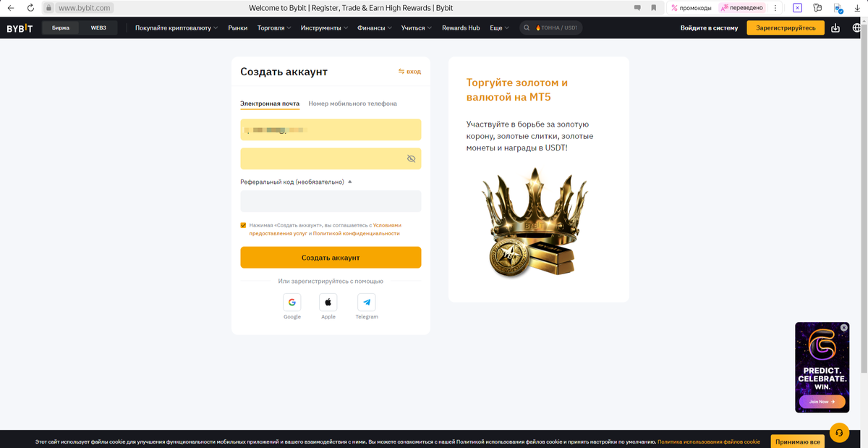
Task: Click the browser back arrow
Action: point(10,8)
